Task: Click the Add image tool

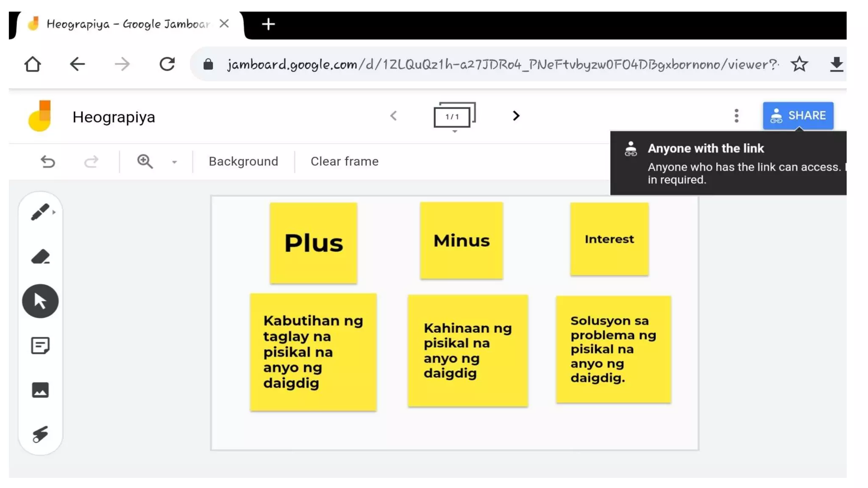Action: coord(40,390)
